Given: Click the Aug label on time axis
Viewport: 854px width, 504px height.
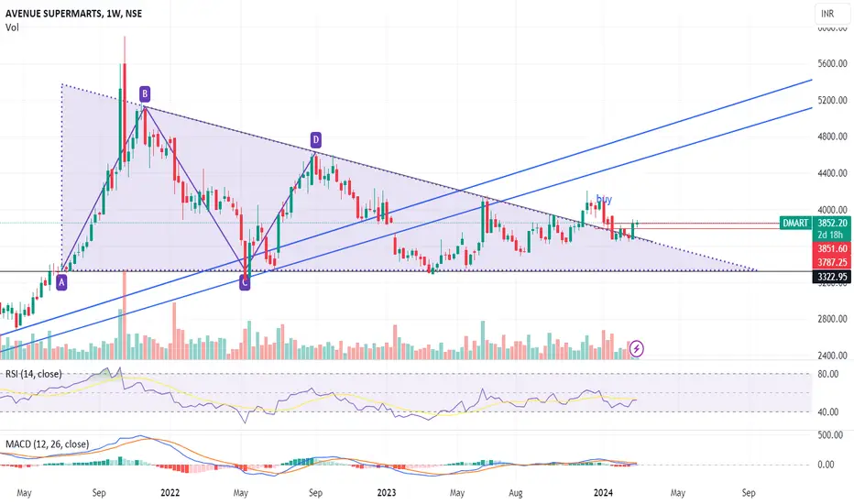Looking at the screenshot, I should [515, 493].
